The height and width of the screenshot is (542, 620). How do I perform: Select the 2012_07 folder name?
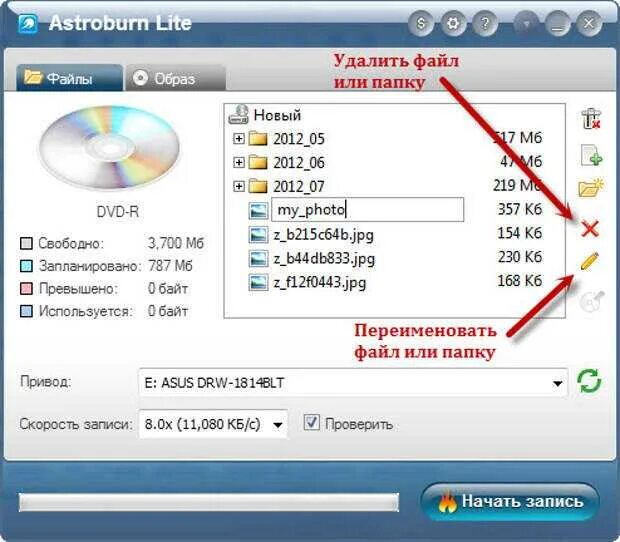pos(299,187)
